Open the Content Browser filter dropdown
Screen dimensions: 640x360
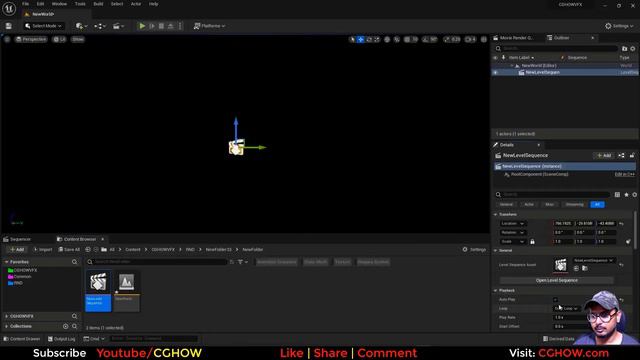coord(242,262)
